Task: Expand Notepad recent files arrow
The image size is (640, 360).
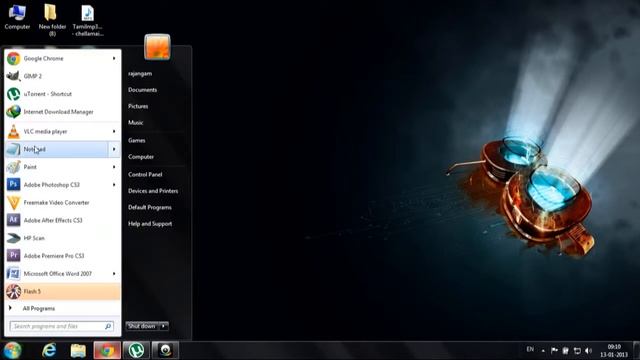Action: tap(114, 149)
